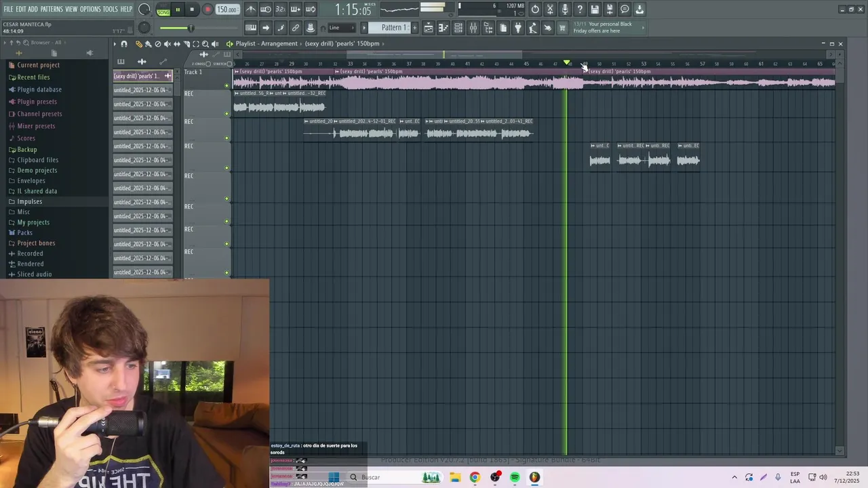Open the content library download icon

tap(639, 9)
